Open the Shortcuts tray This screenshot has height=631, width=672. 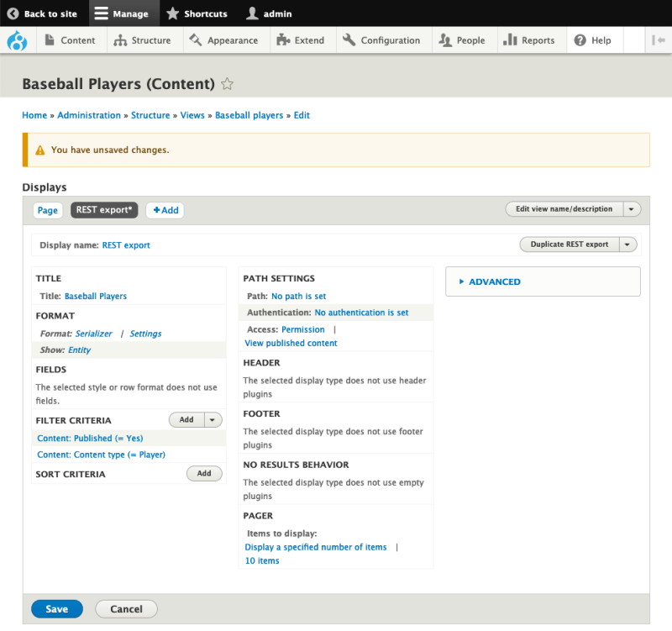coord(197,13)
